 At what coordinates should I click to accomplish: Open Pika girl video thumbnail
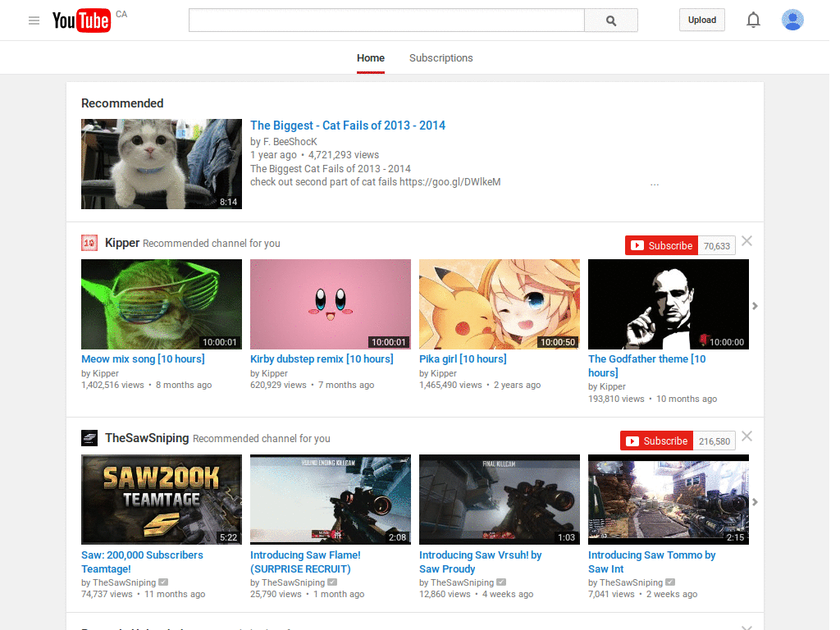500,304
